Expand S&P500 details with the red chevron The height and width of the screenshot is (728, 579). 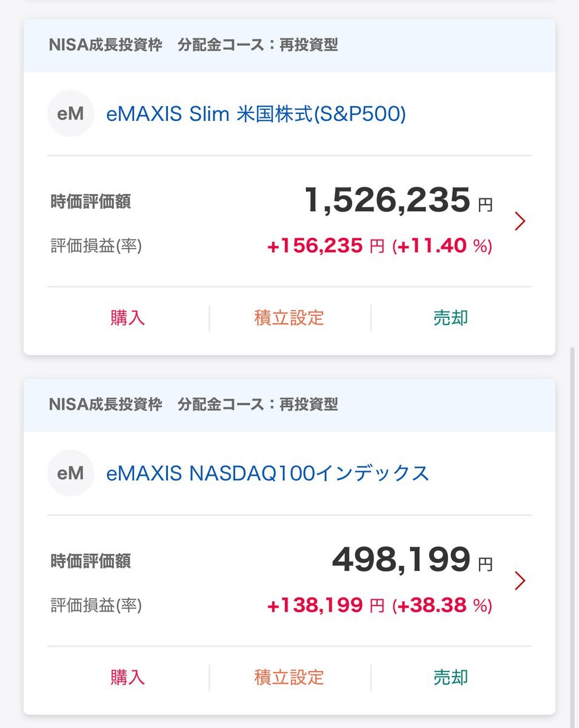[x=520, y=221]
